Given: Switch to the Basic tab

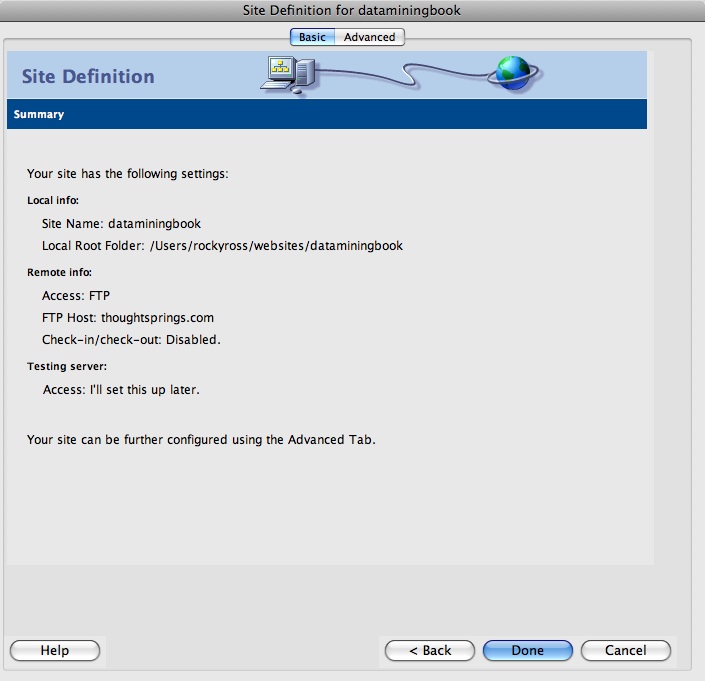Looking at the screenshot, I should pos(312,37).
